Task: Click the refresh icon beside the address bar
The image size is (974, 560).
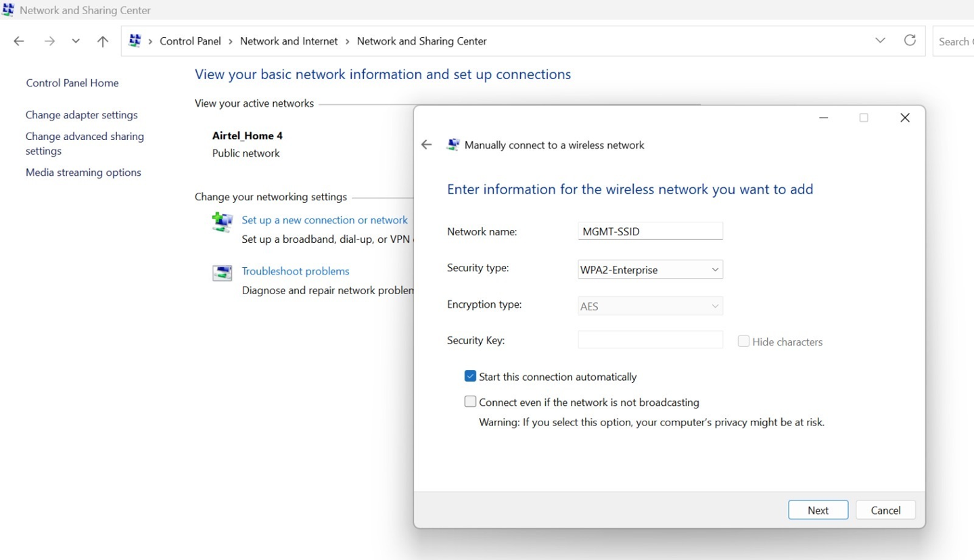Action: (x=910, y=41)
